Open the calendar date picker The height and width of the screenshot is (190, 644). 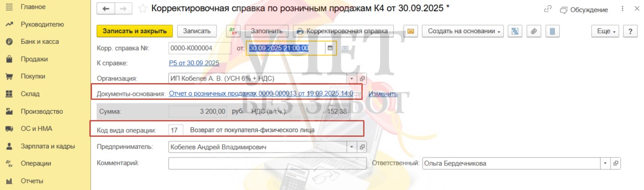click(x=330, y=48)
